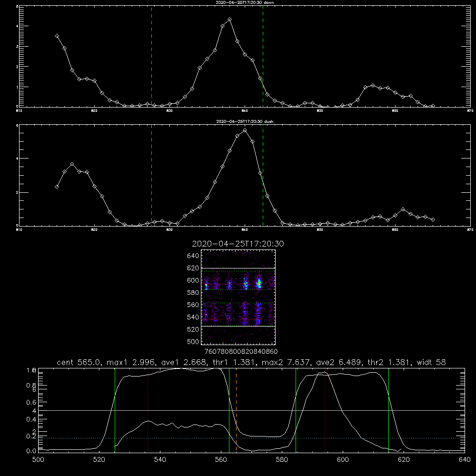The height and width of the screenshot is (476, 476).
Task: Click the '540' y-axis label beside the image
Action: tap(193, 317)
